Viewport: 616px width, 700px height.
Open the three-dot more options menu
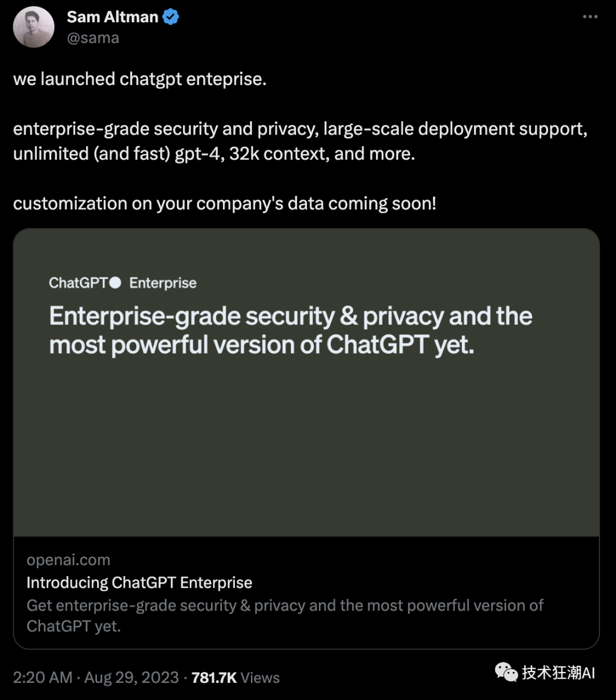point(590,17)
